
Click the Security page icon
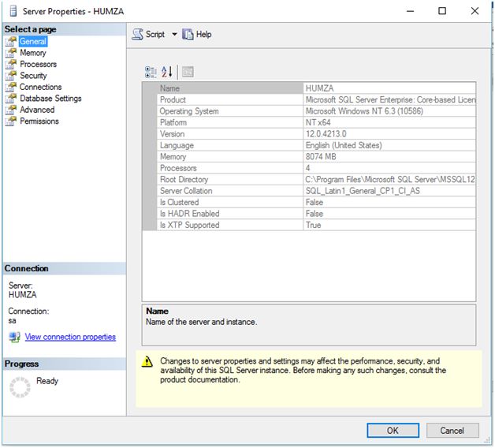pos(11,76)
